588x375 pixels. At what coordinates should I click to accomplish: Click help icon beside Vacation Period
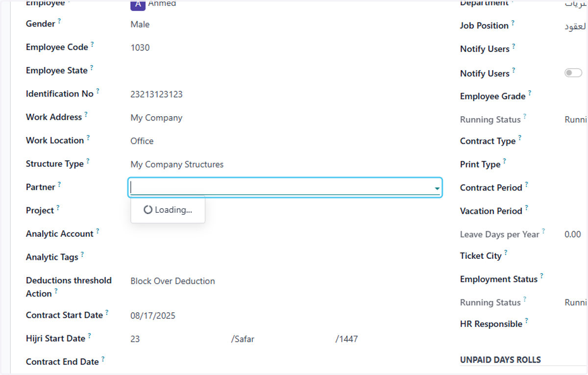pos(527,208)
